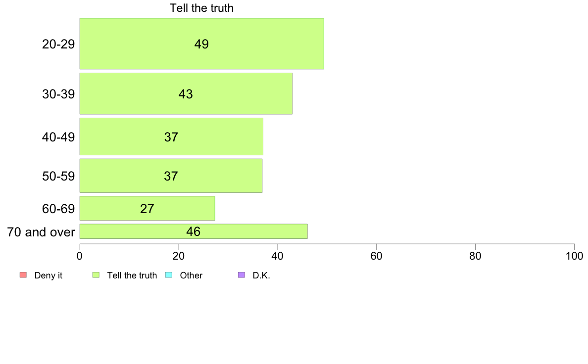This screenshot has width=588, height=364.
Task: Click the 100 tick on the x-axis
Action: click(x=575, y=256)
